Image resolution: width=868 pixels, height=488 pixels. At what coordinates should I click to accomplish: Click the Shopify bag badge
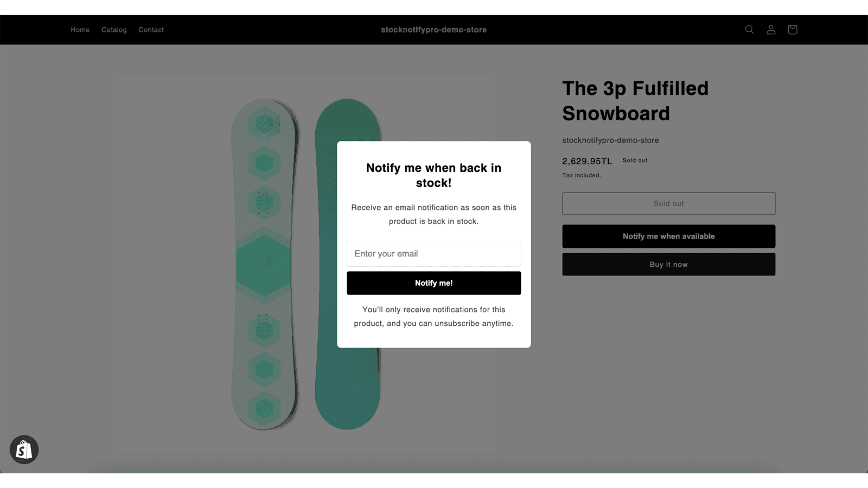24,450
